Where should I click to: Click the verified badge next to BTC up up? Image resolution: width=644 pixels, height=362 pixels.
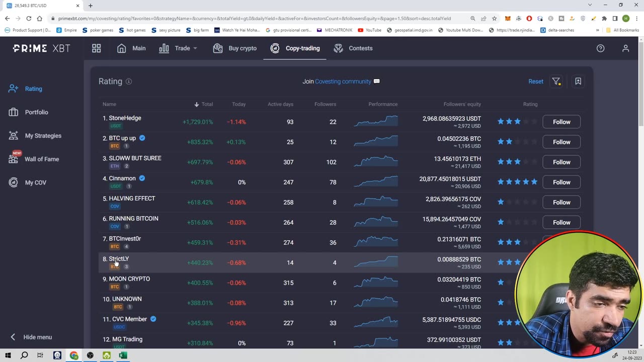tap(142, 138)
